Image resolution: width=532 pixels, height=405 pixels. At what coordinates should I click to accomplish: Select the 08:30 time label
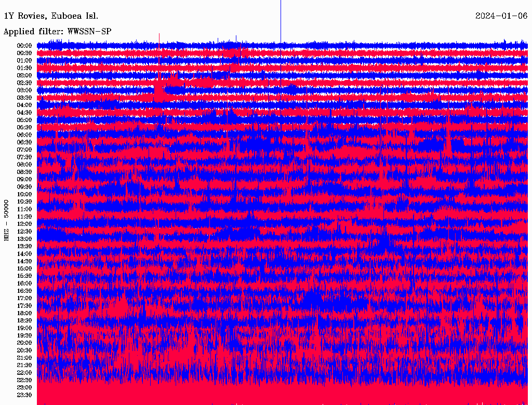pos(24,172)
